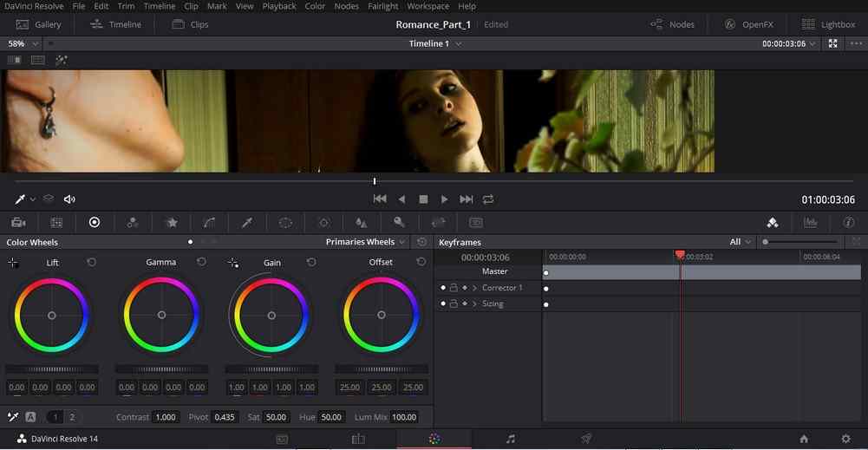This screenshot has width=868, height=450.
Task: Select the Qualifier eyedropper palette
Action: tap(247, 223)
